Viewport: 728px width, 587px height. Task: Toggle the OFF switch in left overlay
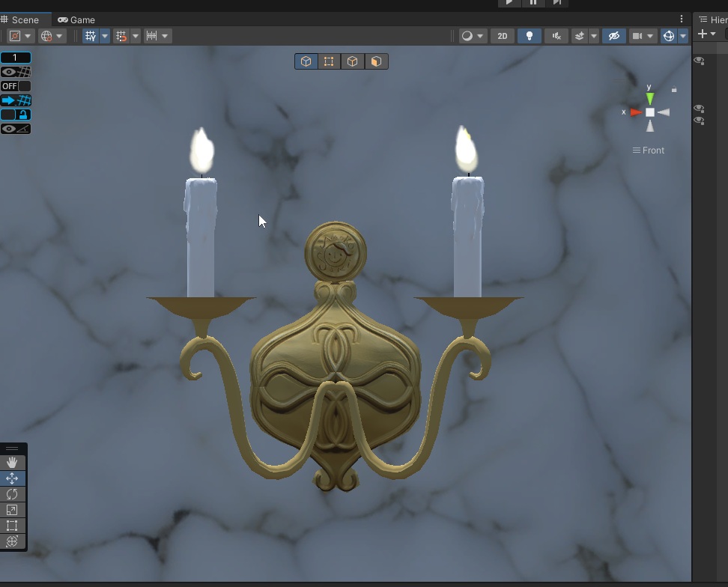pyautogui.click(x=15, y=86)
